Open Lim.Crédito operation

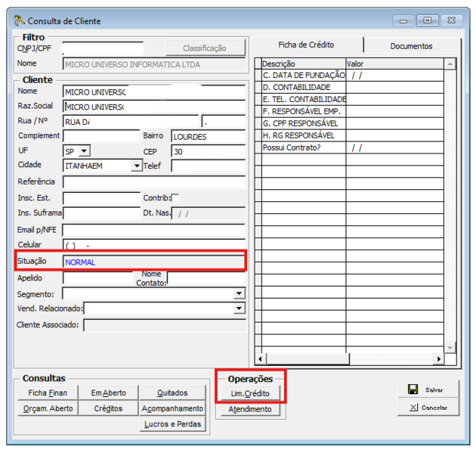250,393
